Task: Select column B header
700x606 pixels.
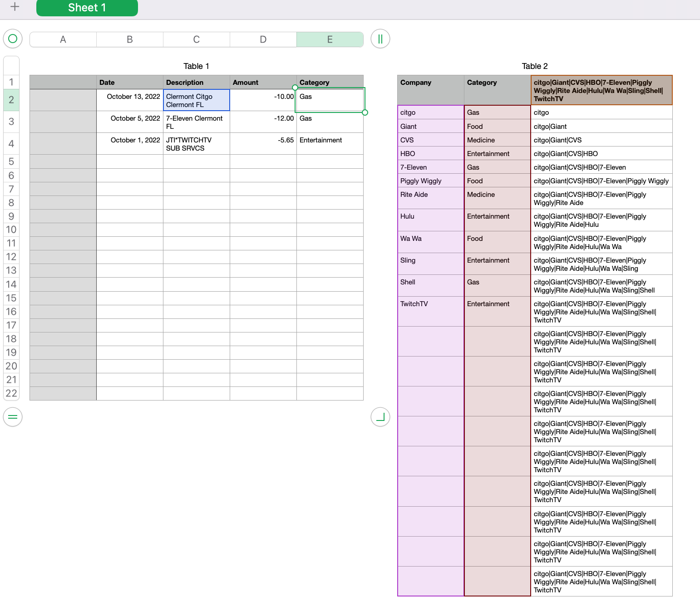Action: click(x=130, y=39)
